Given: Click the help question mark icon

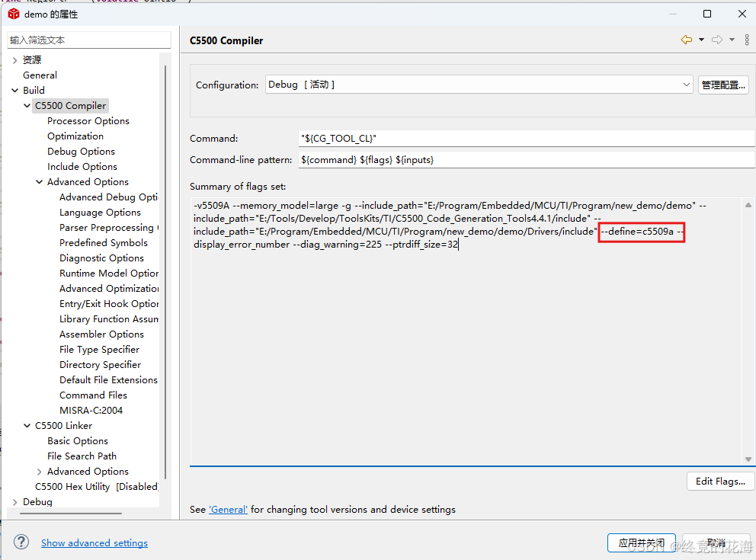Looking at the screenshot, I should 21,542.
